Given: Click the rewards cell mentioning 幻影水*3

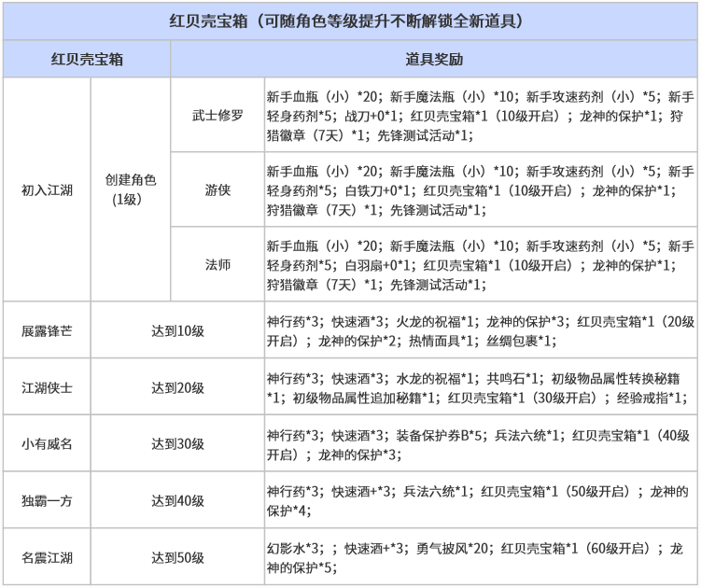Looking at the screenshot, I should 479,557.
